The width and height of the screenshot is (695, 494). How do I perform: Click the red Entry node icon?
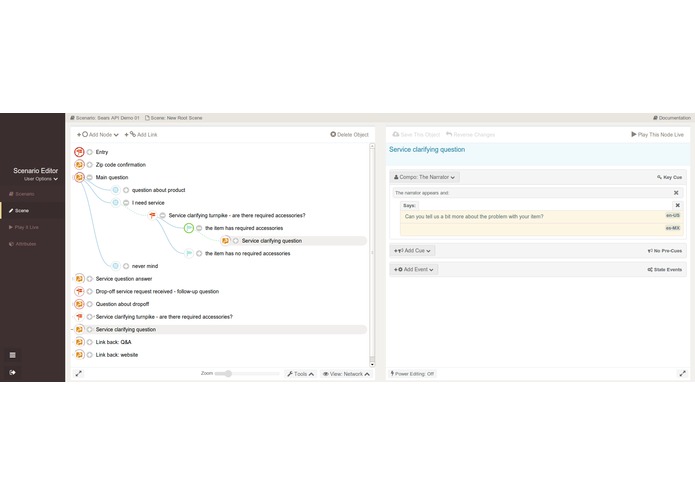(x=79, y=152)
